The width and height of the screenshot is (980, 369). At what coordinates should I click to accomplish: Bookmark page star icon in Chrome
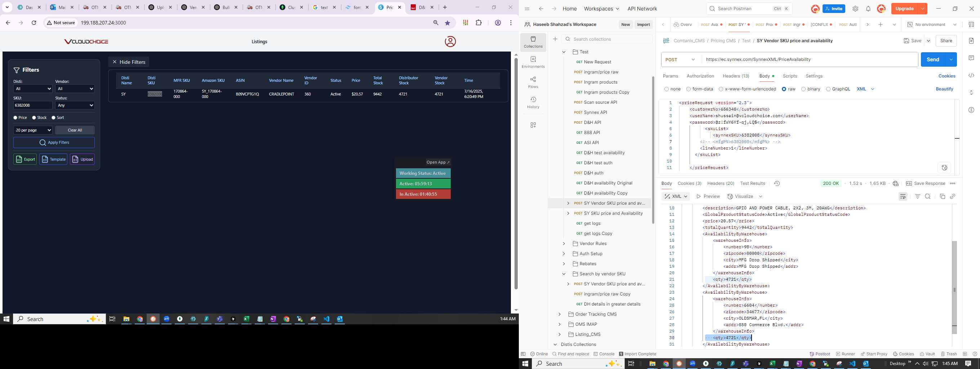pyautogui.click(x=448, y=23)
